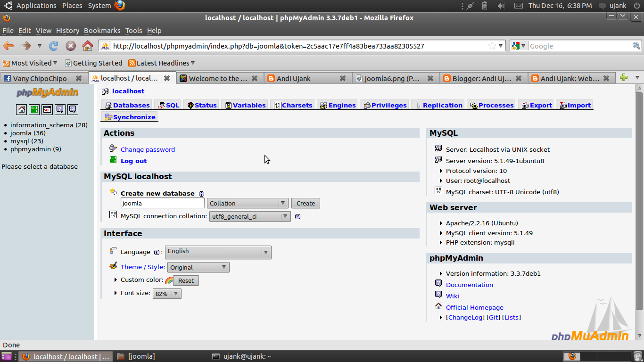644x362 pixels.
Task: Click the Google search box
Action: 580,46
